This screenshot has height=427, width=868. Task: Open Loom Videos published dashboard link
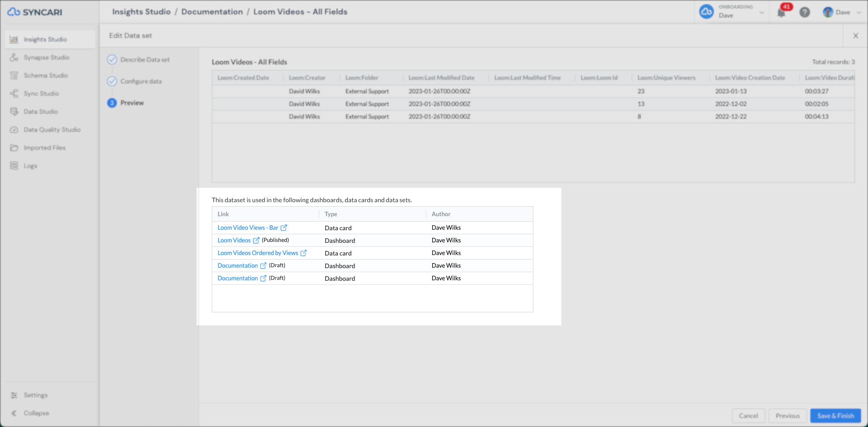(234, 241)
